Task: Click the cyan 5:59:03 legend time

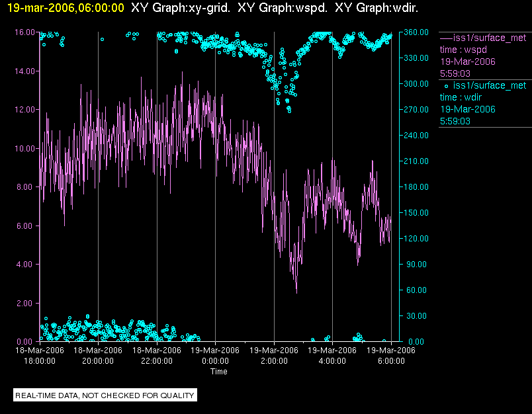Action: pos(455,121)
